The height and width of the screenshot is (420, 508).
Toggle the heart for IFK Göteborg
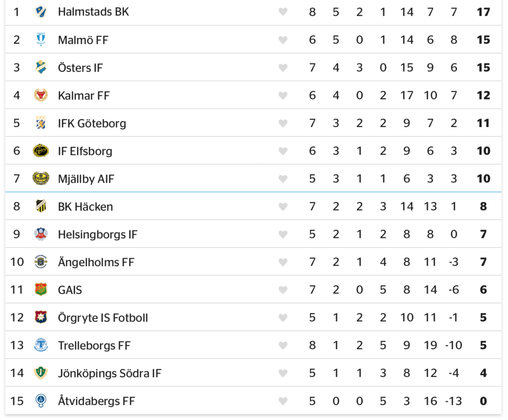tap(283, 124)
